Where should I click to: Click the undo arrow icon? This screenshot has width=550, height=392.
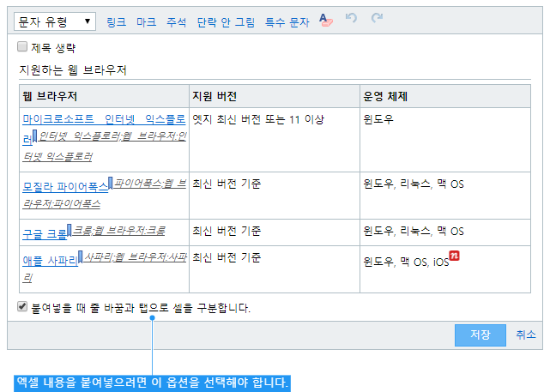tap(352, 21)
